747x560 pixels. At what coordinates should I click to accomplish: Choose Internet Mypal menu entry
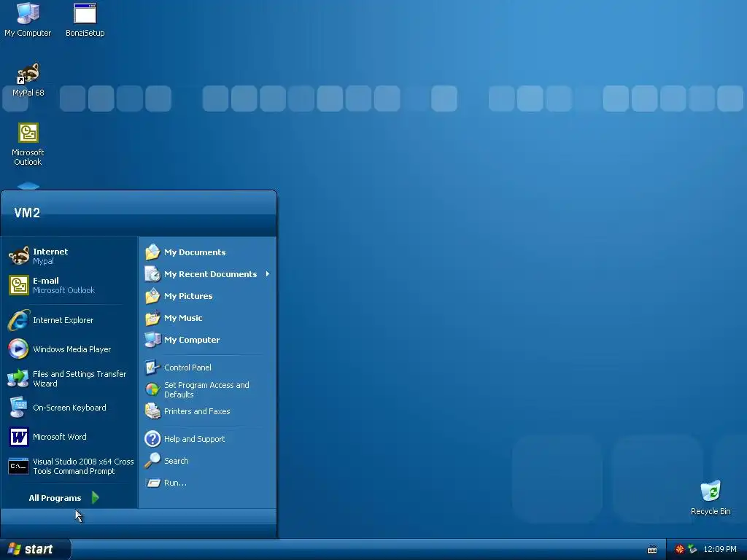click(69, 256)
